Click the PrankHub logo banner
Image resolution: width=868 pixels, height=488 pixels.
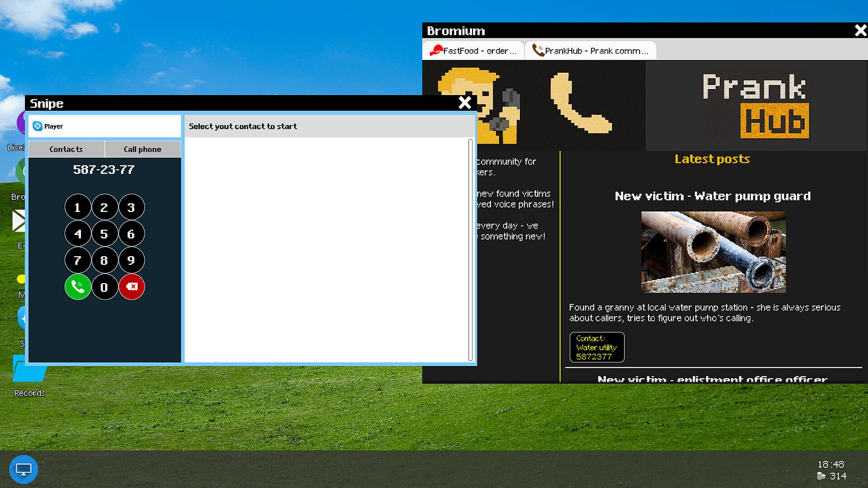[x=755, y=106]
